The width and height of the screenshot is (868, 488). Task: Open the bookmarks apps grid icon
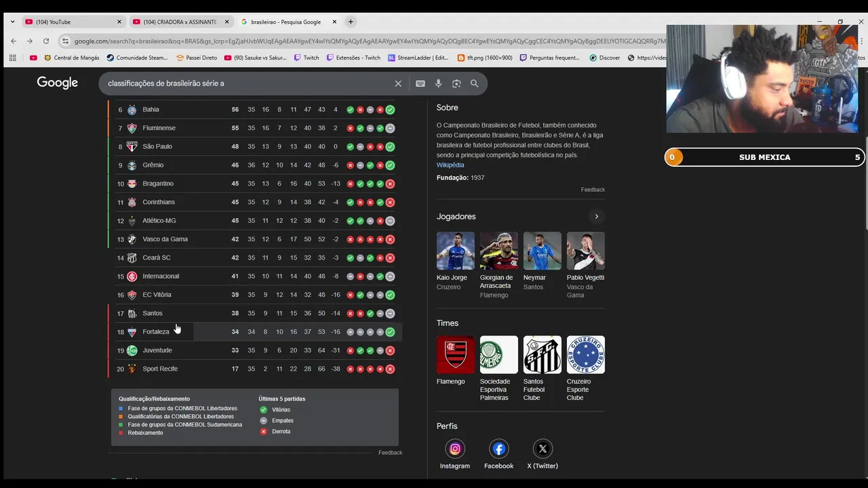click(12, 58)
